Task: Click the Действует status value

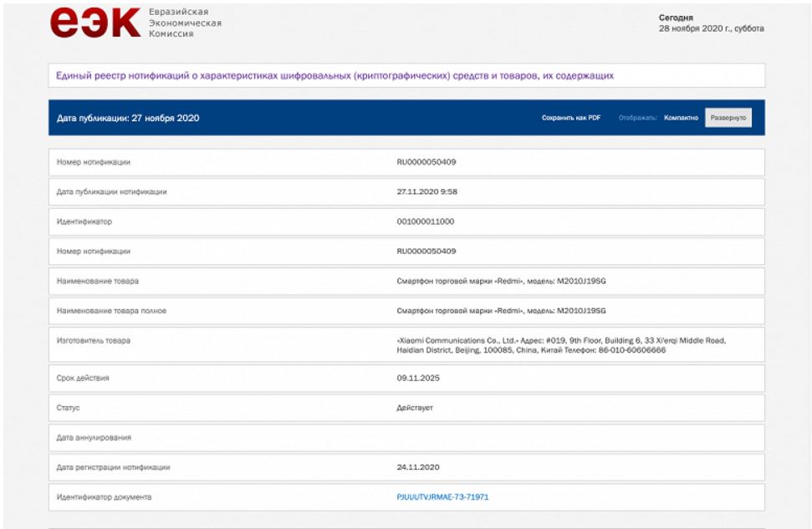Action: point(415,408)
